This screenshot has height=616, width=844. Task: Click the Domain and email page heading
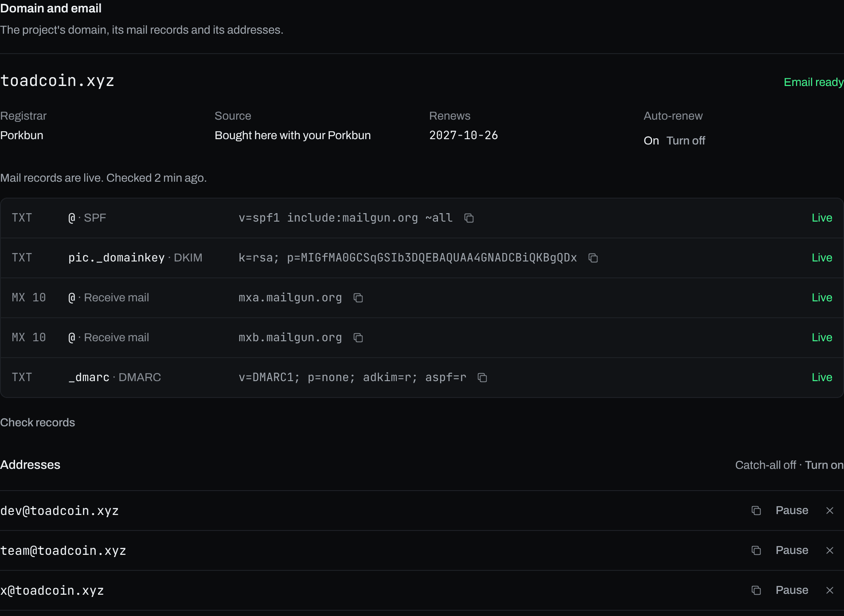point(51,8)
